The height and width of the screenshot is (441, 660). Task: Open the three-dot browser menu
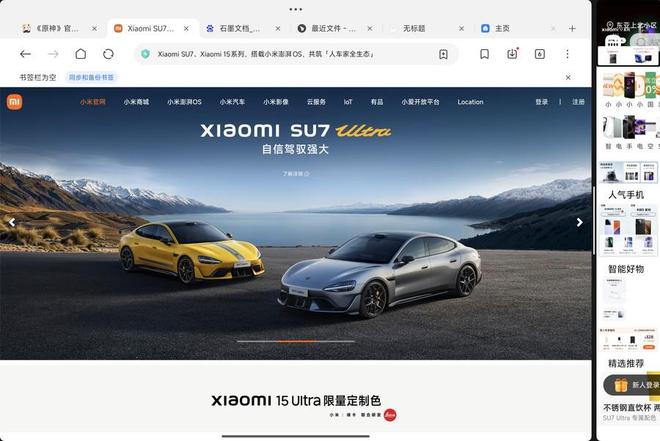567,54
